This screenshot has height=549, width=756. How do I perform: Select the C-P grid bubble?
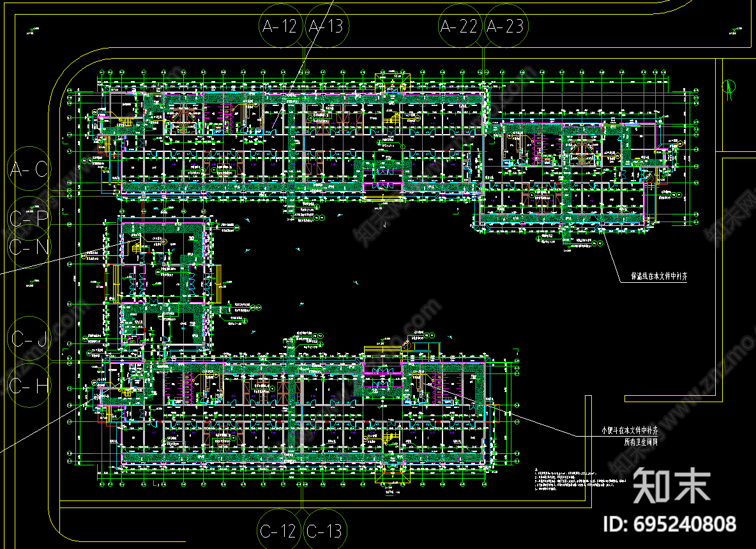[x=29, y=218]
